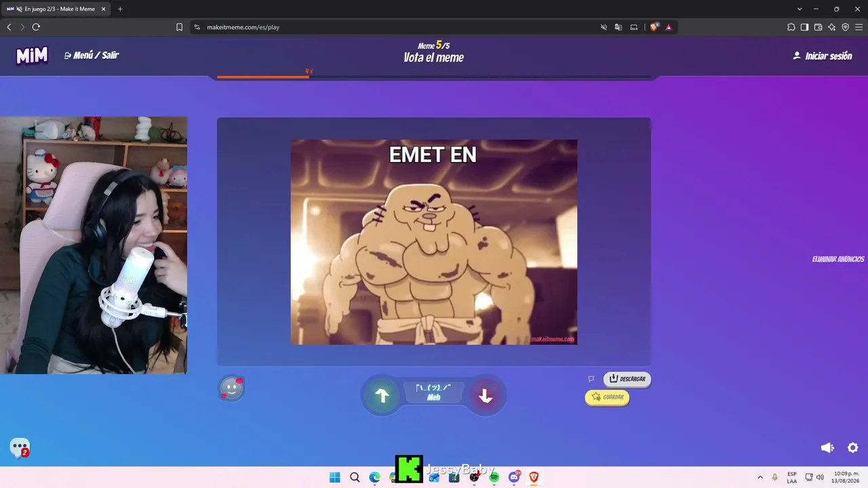Bookmark this page
Screen dimensions: 868x488
point(179,27)
